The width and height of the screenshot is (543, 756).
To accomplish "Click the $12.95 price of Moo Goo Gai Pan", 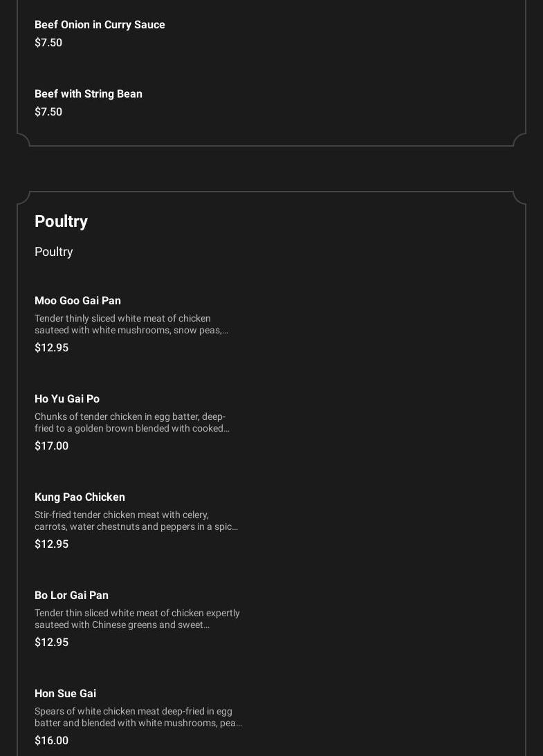I will (x=51, y=348).
